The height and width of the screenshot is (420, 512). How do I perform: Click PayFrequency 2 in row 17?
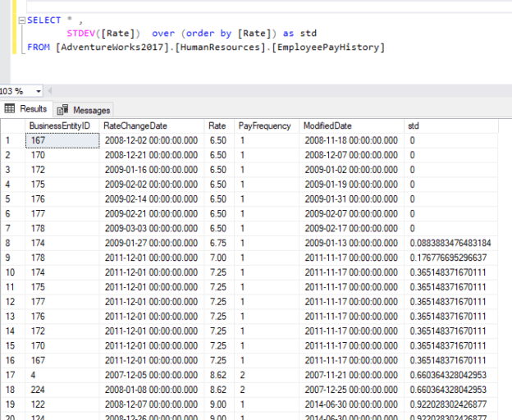point(267,375)
